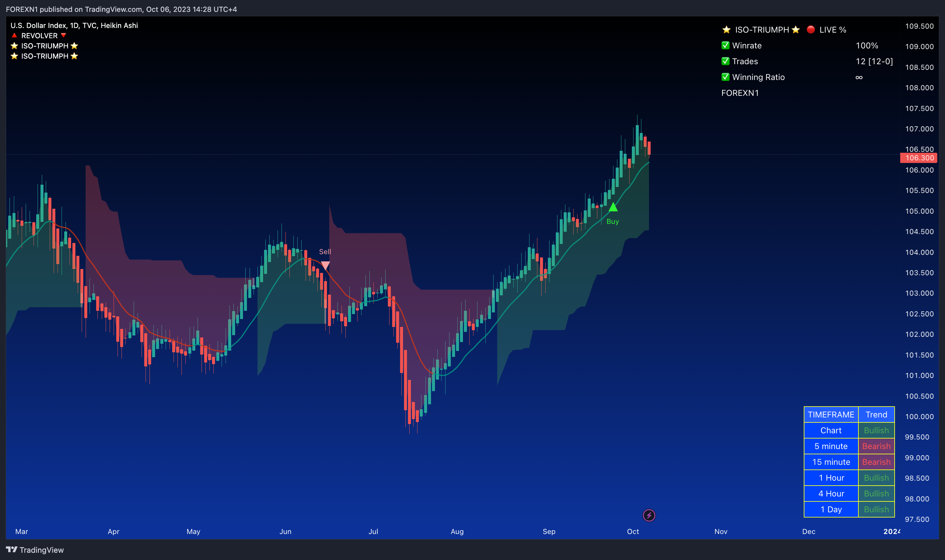
Task: Click the Bullish cell for 1 Hour
Action: [876, 478]
